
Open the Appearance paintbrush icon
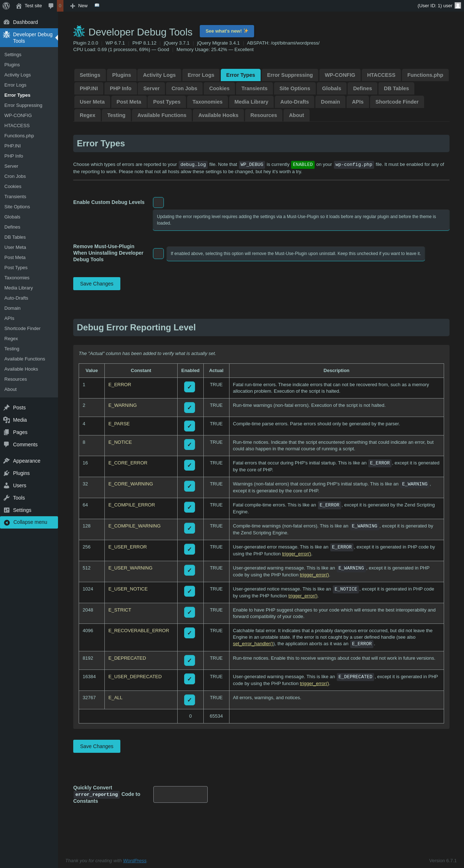(x=7, y=461)
